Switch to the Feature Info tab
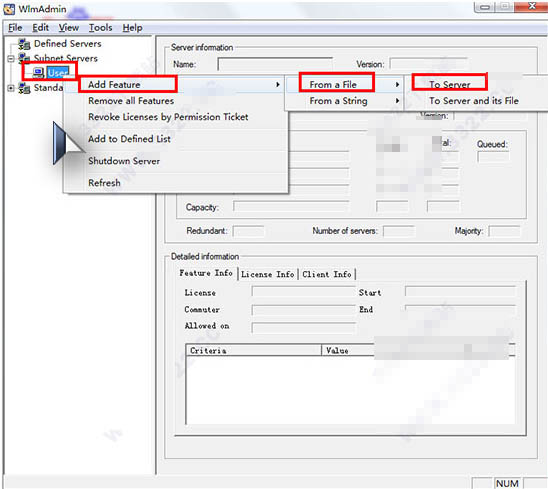This screenshot has width=548, height=489. point(206,273)
